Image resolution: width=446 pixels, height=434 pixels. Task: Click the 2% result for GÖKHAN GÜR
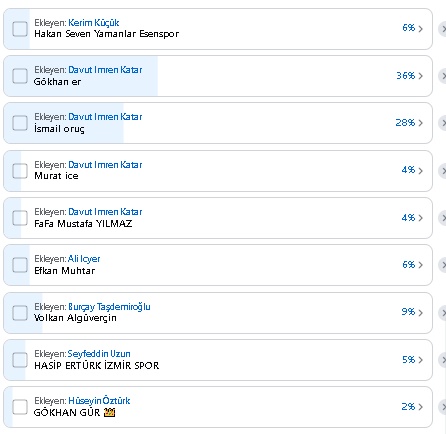[x=408, y=407]
